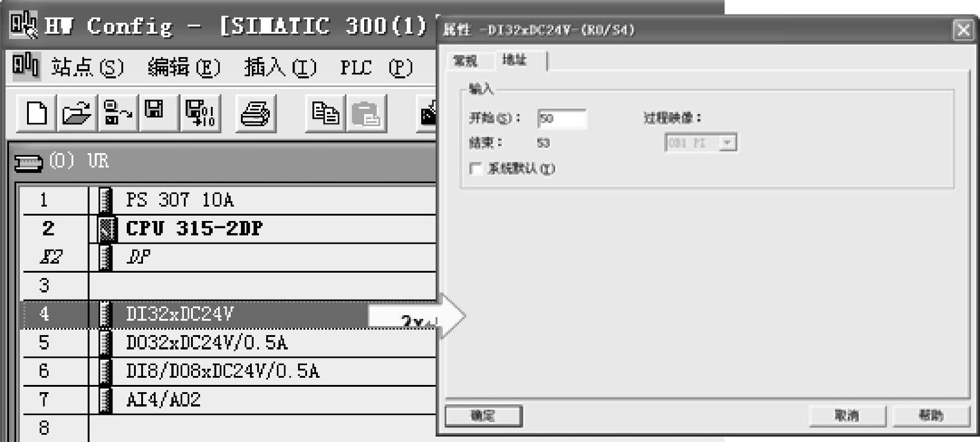
Task: Click the DI32xDC24V module icon
Action: click(105, 314)
